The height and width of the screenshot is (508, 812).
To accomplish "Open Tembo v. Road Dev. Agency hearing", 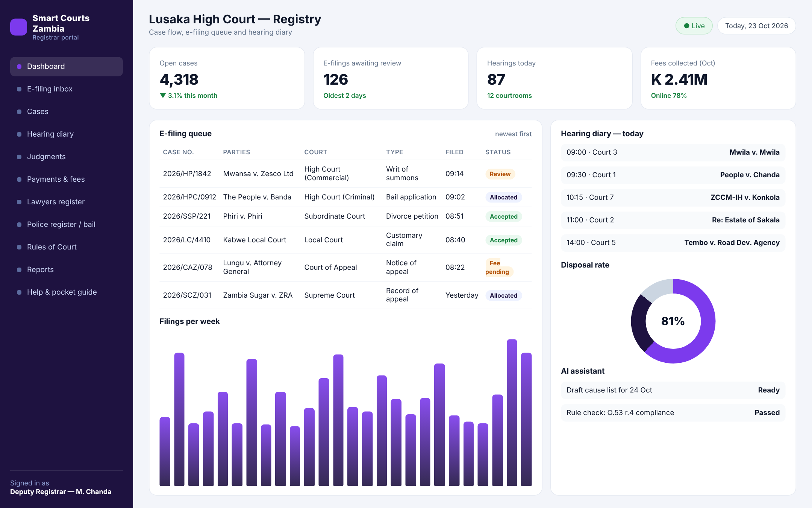I will point(673,243).
